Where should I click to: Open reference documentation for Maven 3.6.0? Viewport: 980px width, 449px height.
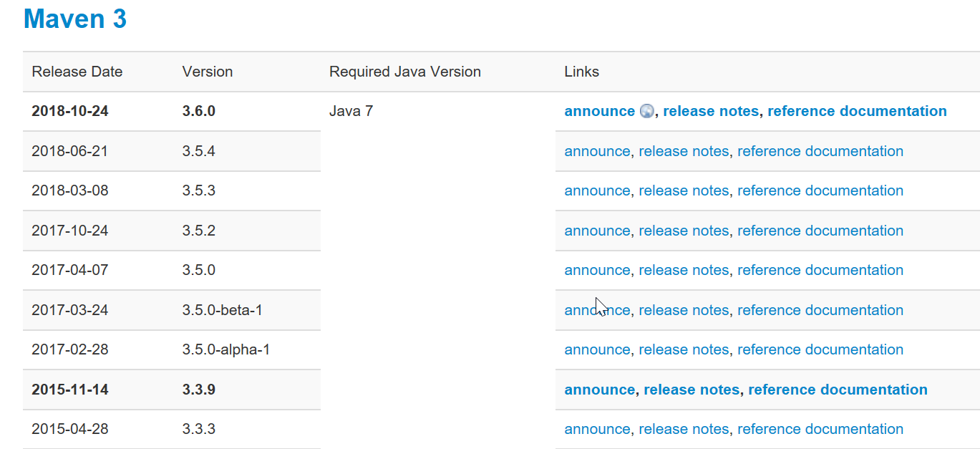coord(857,111)
